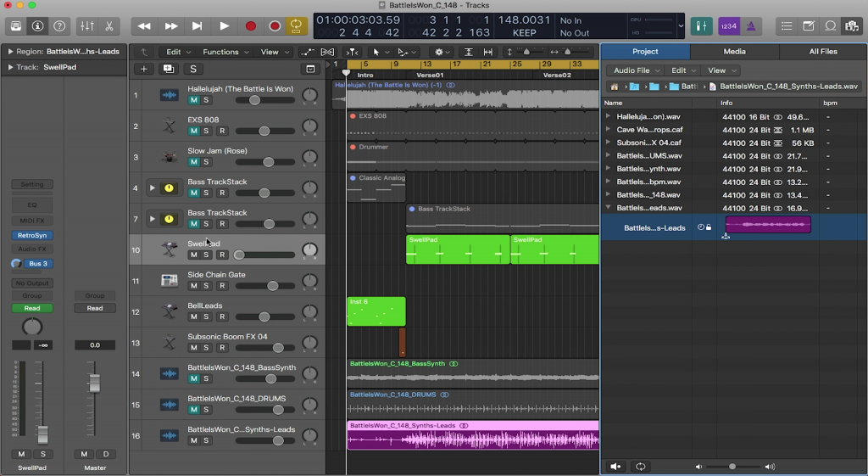Screen dimensions: 868x476
Task: Click the Verse01 arrangement marker
Action: 430,75
